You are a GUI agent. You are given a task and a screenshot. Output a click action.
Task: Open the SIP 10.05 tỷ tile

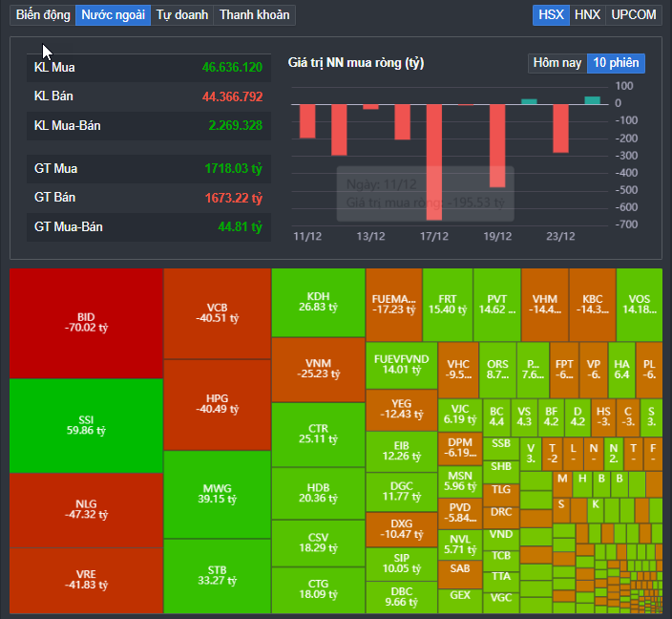(402, 564)
